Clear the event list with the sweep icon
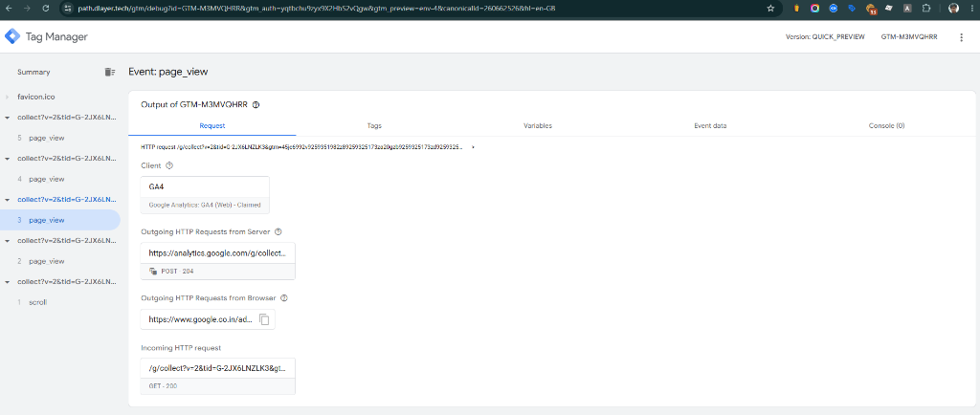 point(109,72)
